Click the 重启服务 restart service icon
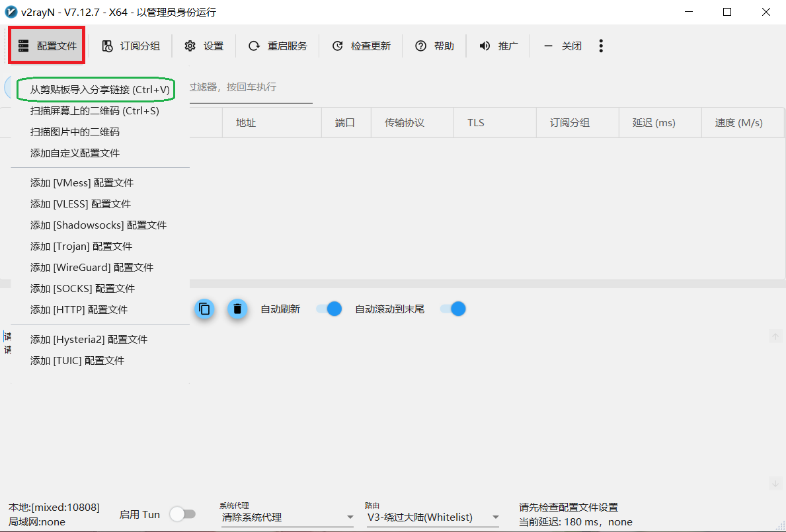The width and height of the screenshot is (786, 532). [x=254, y=46]
